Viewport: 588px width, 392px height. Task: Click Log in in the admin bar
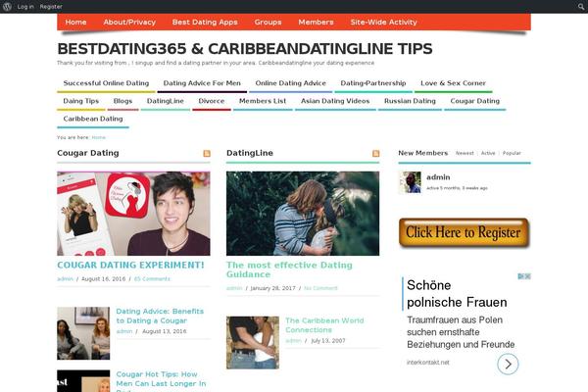(x=25, y=7)
